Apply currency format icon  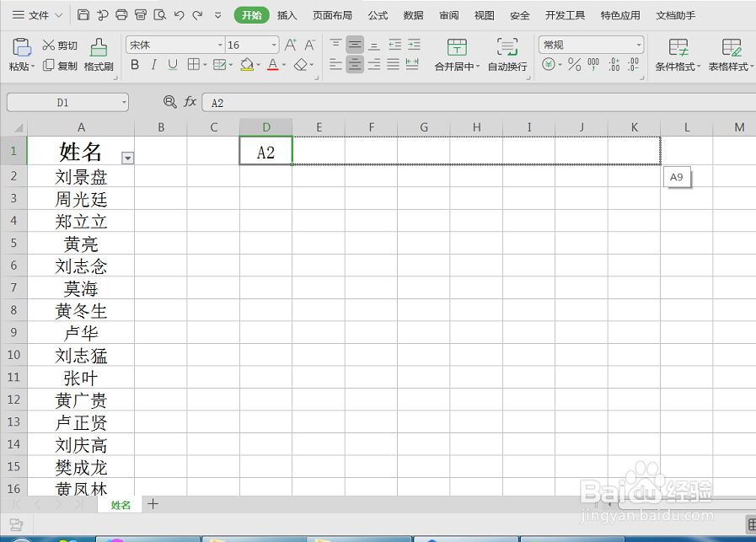(549, 64)
